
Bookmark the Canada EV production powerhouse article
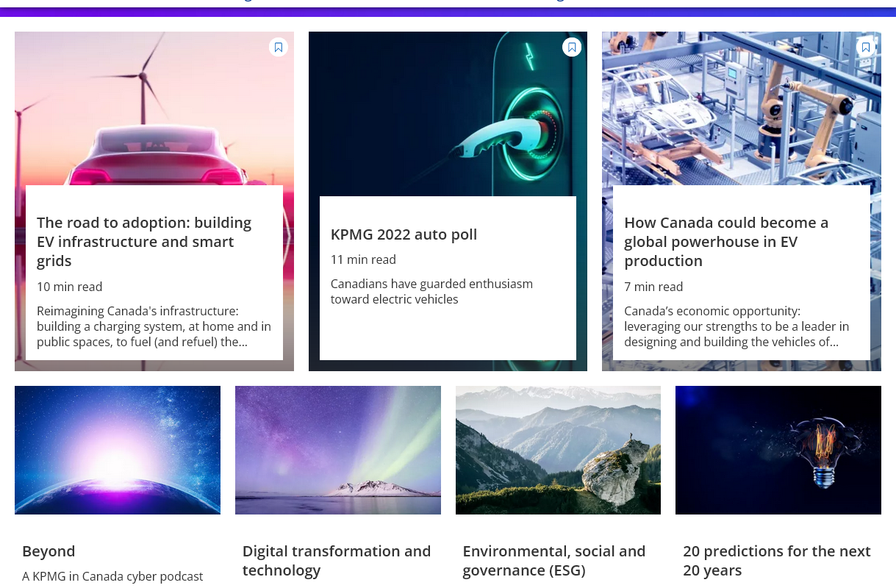point(866,47)
